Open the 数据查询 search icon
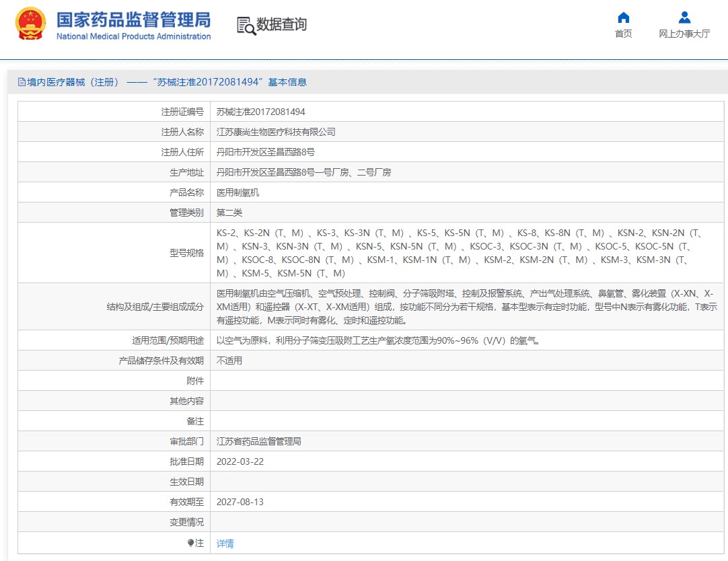Viewport: 728px width, 561px height. (246, 26)
